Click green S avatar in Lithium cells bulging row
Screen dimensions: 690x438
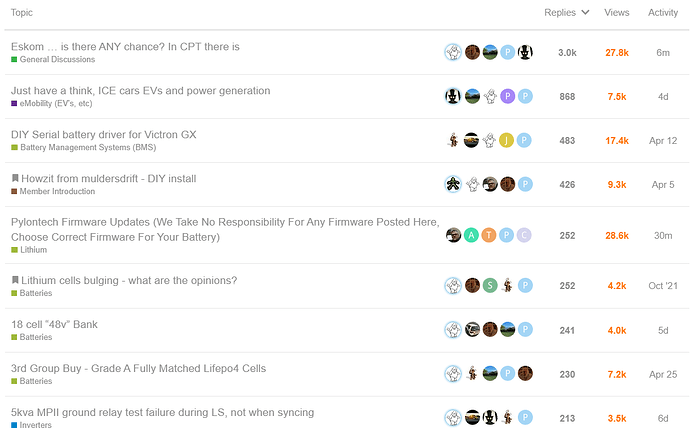[x=490, y=285]
